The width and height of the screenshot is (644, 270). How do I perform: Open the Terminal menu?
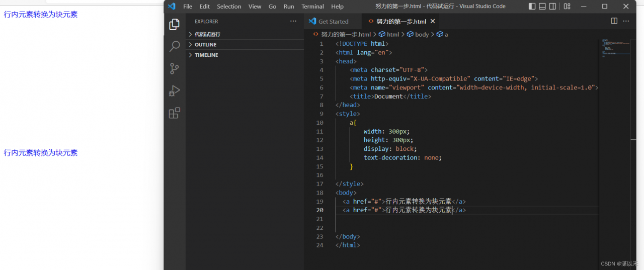click(x=312, y=7)
